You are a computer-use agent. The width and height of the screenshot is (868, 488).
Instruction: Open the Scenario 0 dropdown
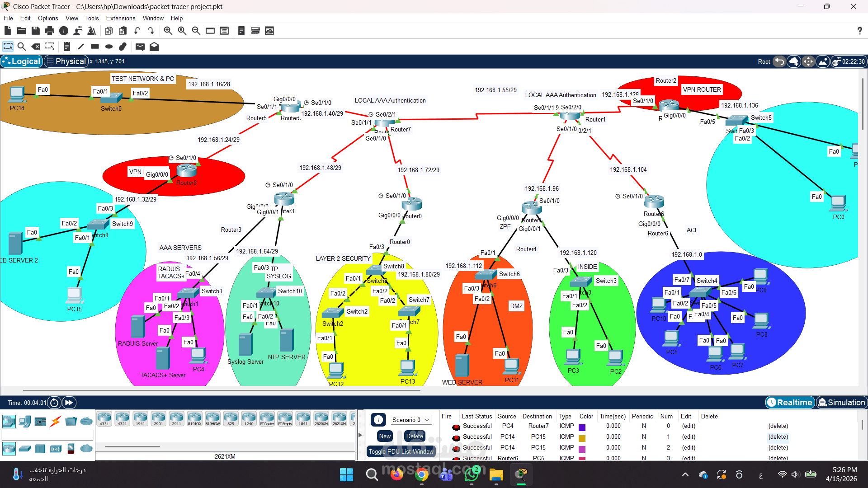pos(410,420)
